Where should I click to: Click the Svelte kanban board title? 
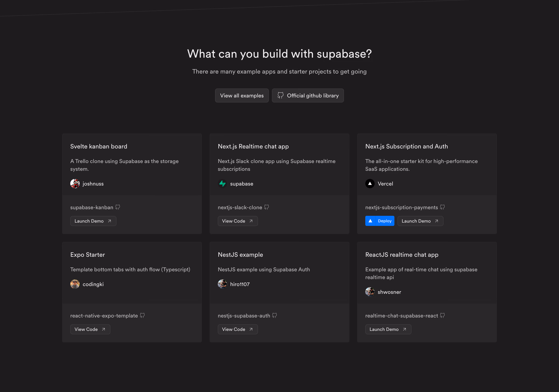point(99,146)
